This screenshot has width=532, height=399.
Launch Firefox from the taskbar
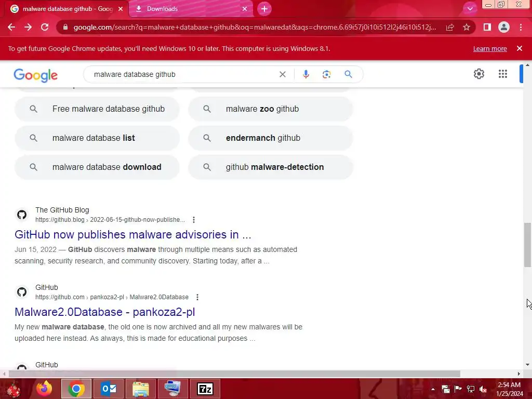(x=44, y=389)
